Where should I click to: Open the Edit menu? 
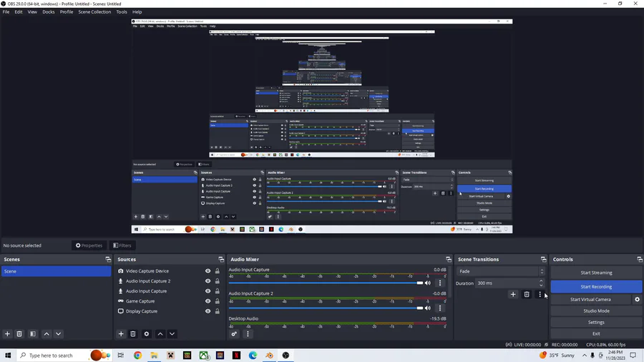[x=19, y=12]
